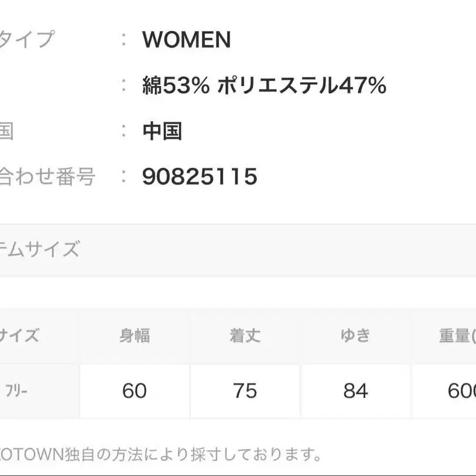Click the 84 sleeve length cell
Screen dimensions: 476x476
click(x=355, y=391)
